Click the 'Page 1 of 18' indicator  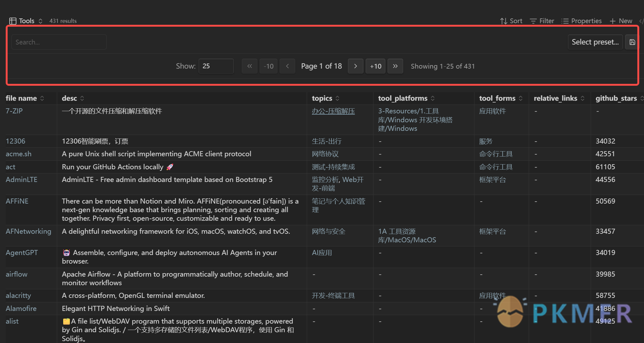[321, 66]
